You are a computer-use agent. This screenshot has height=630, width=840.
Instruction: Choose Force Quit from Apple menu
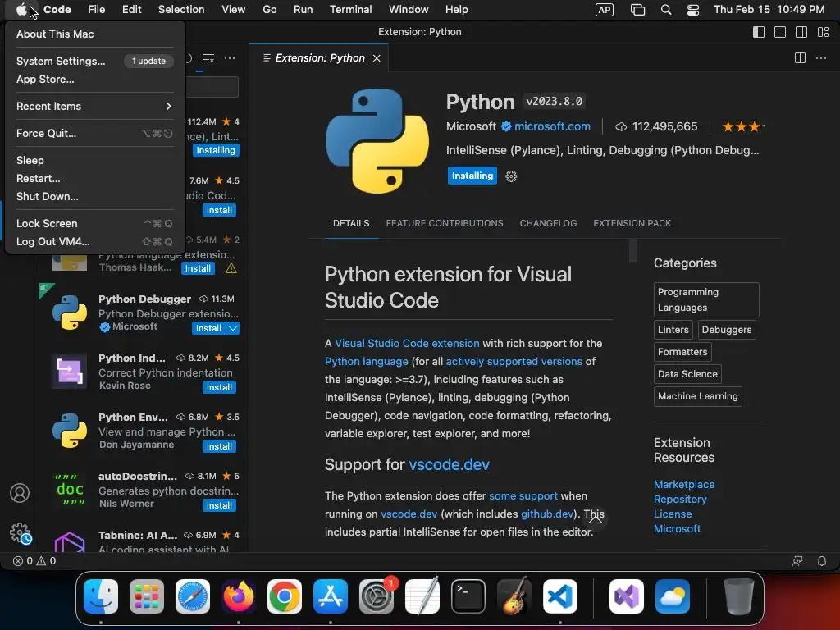point(94,134)
